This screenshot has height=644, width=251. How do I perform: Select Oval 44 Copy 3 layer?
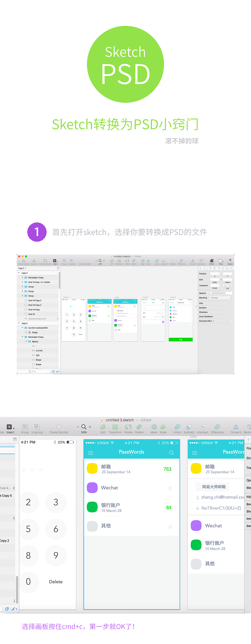tap(38, 300)
